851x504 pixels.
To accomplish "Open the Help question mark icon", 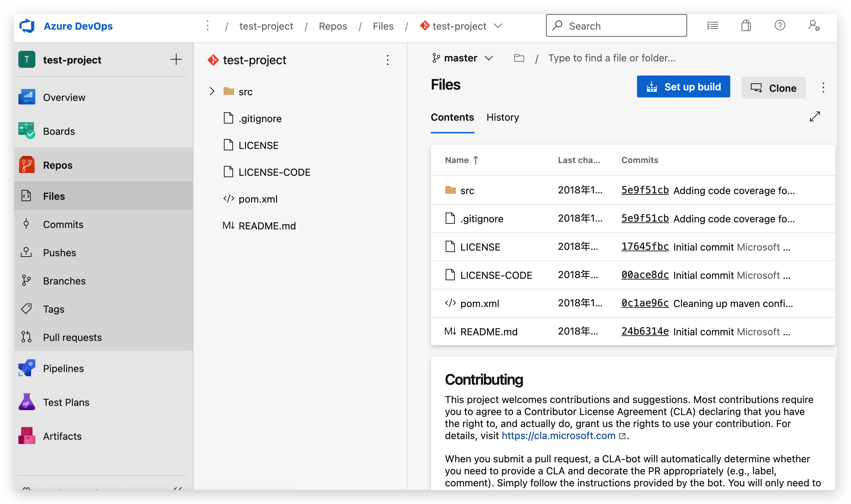I will (780, 25).
